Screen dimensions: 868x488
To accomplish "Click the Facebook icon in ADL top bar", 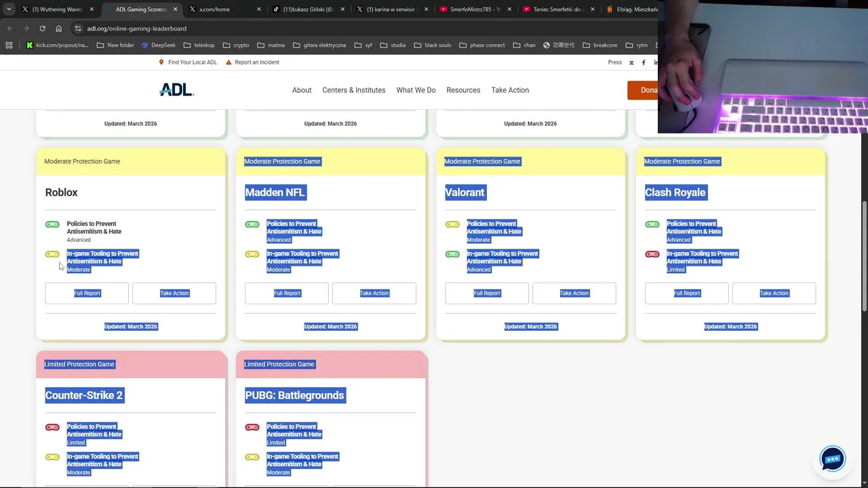I will (x=644, y=62).
